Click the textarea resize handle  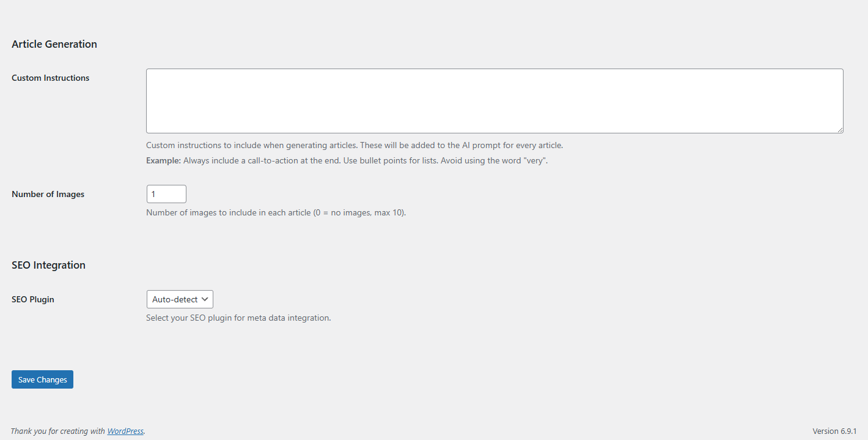[x=840, y=130]
